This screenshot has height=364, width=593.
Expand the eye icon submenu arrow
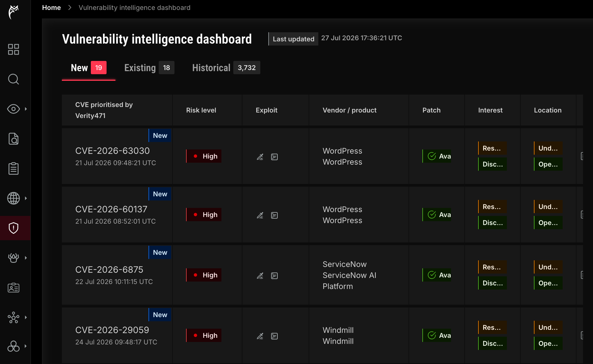pos(26,109)
